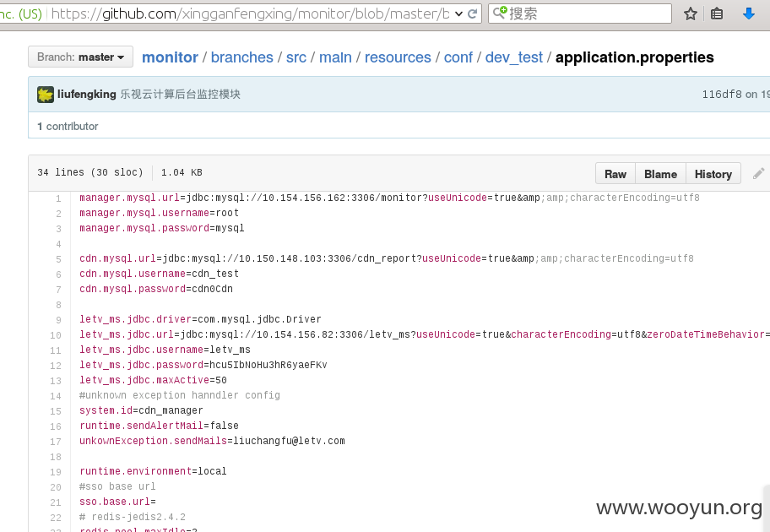Click the letv_ms.jdbc.password line
The width and height of the screenshot is (770, 532).
pyautogui.click(x=203, y=365)
